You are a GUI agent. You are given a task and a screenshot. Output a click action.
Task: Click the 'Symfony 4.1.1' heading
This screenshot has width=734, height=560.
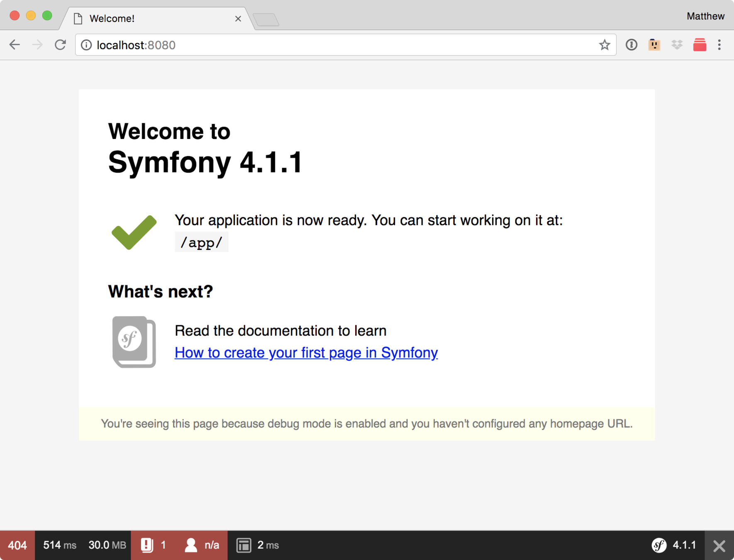click(x=206, y=162)
